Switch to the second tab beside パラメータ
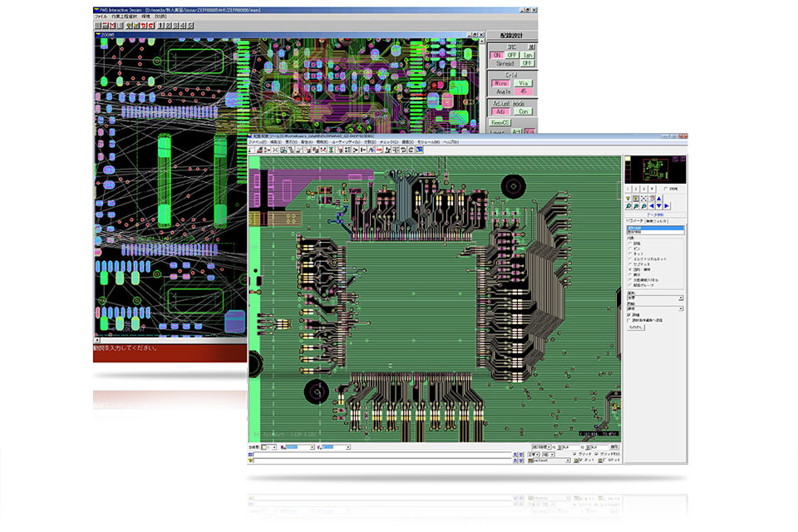The height and width of the screenshot is (532, 798). click(658, 220)
